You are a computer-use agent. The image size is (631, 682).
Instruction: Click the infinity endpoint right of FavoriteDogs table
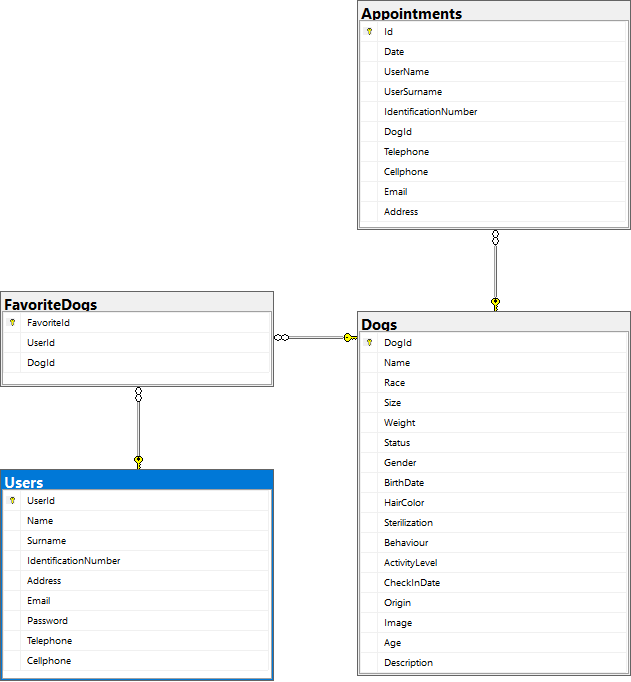[281, 338]
